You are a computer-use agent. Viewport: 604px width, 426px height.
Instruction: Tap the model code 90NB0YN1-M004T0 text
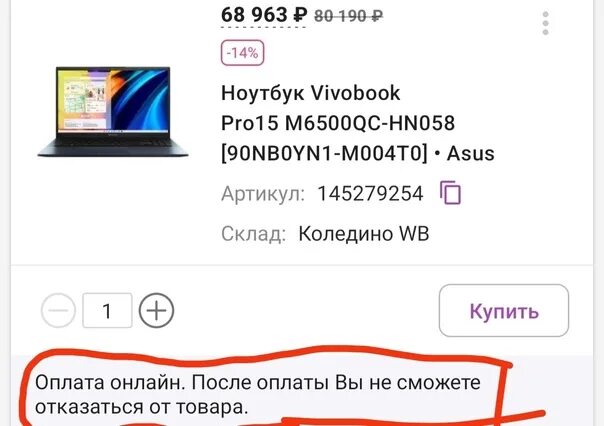[324, 154]
